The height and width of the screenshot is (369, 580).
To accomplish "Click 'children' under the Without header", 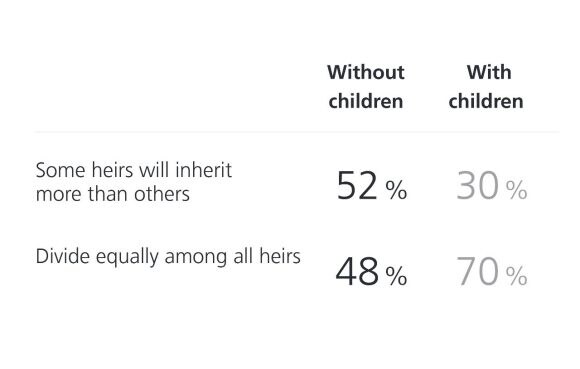I will 366,101.
